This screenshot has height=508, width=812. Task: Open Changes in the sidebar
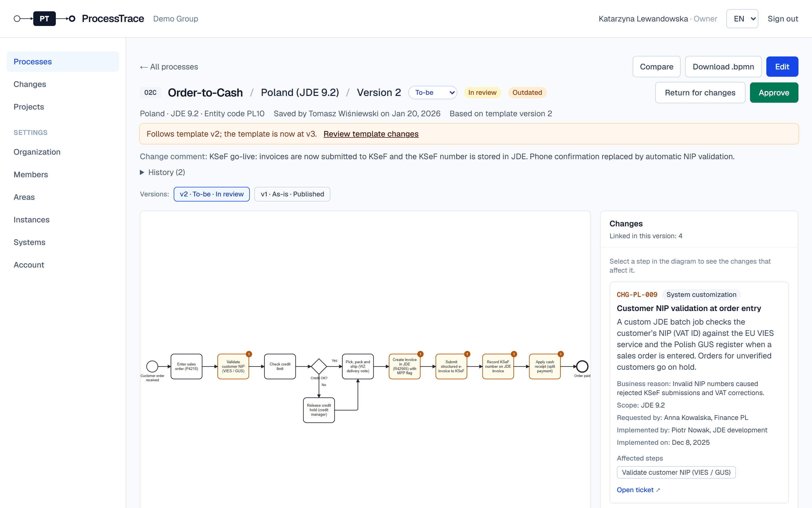coord(63,84)
